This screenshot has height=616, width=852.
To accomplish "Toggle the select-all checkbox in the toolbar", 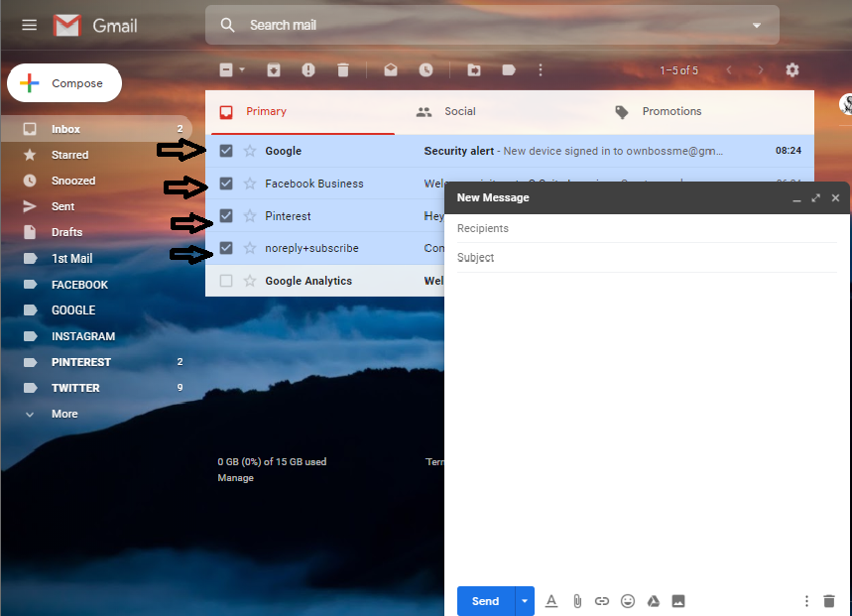I will (x=226, y=70).
